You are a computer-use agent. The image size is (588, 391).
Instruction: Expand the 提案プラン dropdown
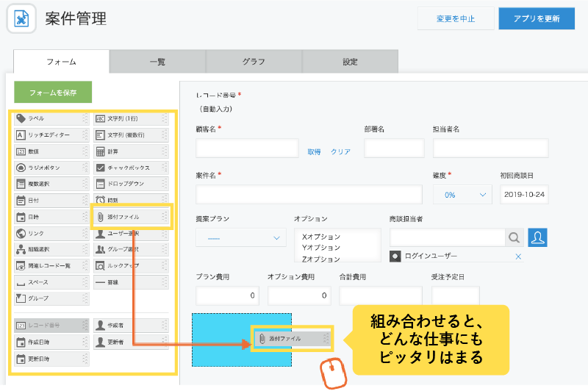pyautogui.click(x=241, y=237)
